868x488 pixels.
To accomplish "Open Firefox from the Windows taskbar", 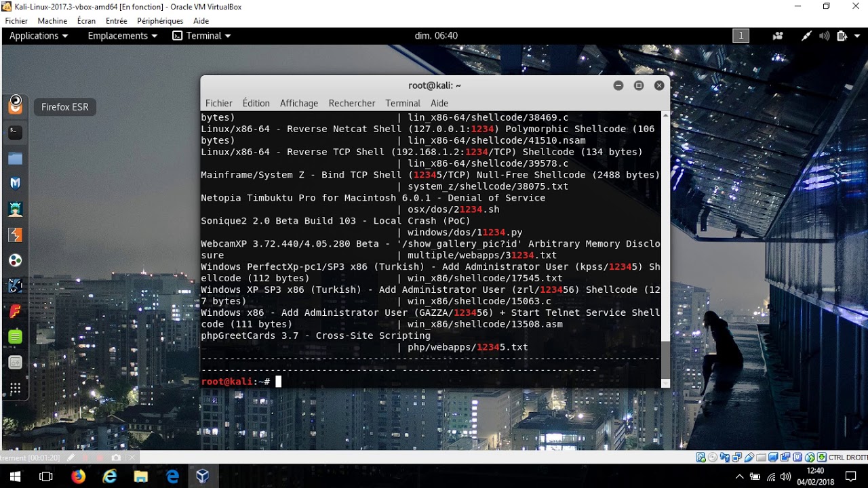I will pos(78,476).
